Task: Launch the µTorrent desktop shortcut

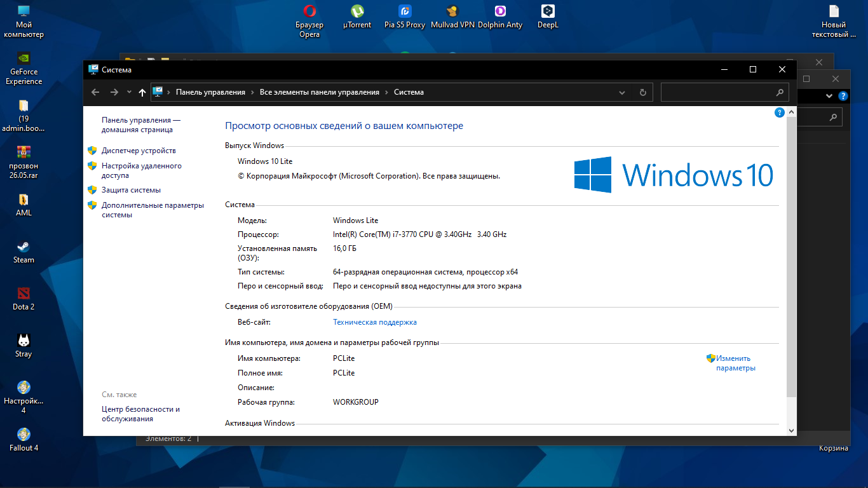Action: coord(357,11)
